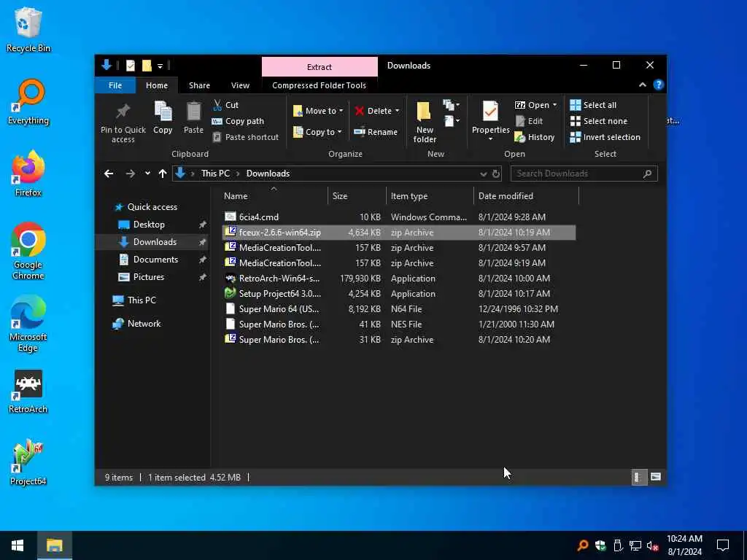The width and height of the screenshot is (747, 560).
Task: Click the Paste clipboard icon
Action: pyautogui.click(x=193, y=112)
